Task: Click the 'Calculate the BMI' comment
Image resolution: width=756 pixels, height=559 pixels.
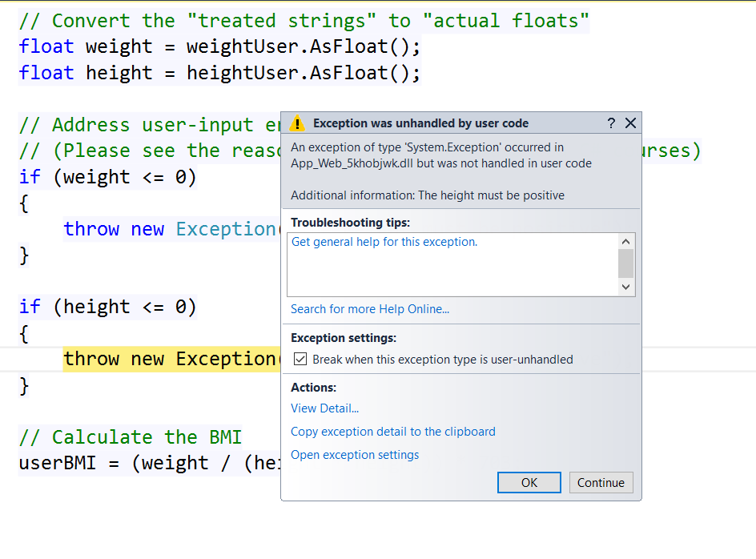Action: 130,437
